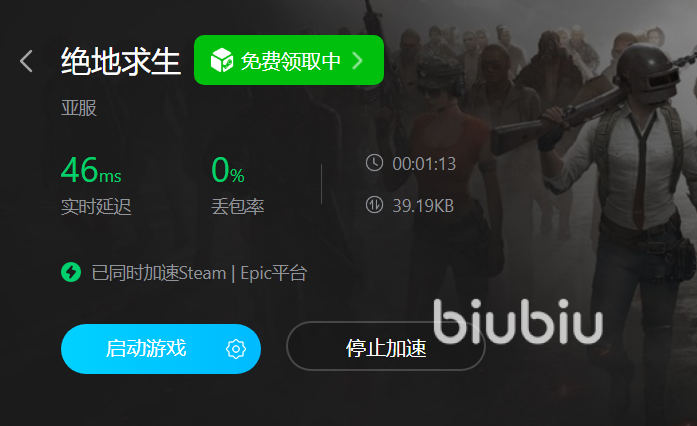Click the biubiu logo watermark
This screenshot has width=697, height=426.
[x=518, y=322]
